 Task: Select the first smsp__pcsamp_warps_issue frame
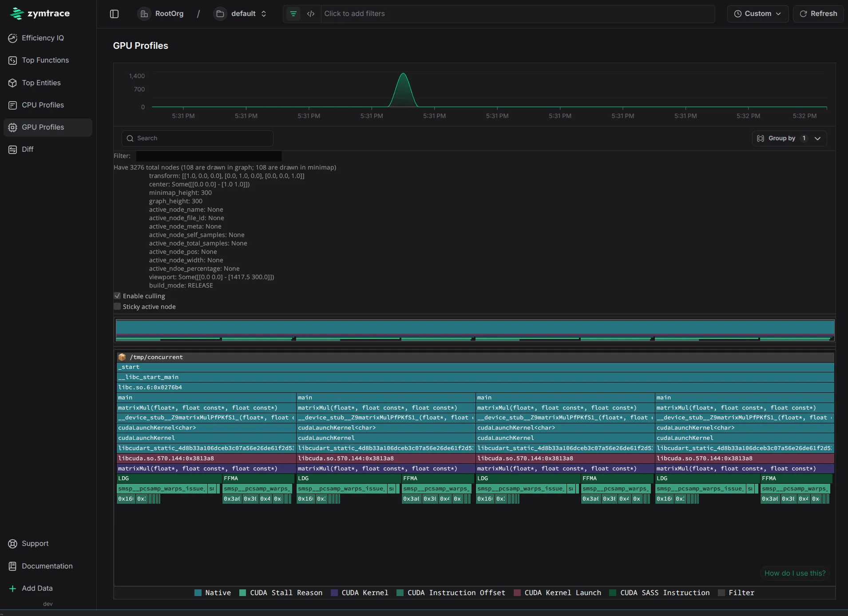point(162,489)
